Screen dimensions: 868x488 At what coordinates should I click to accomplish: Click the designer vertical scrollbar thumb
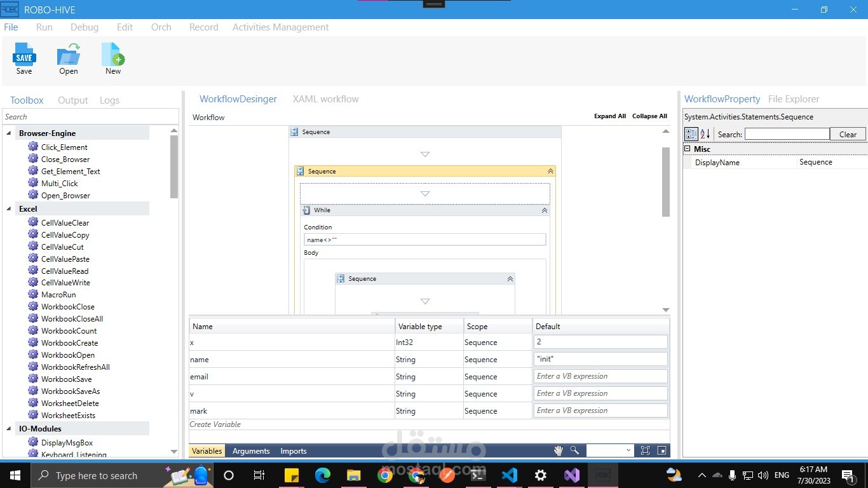point(666,182)
